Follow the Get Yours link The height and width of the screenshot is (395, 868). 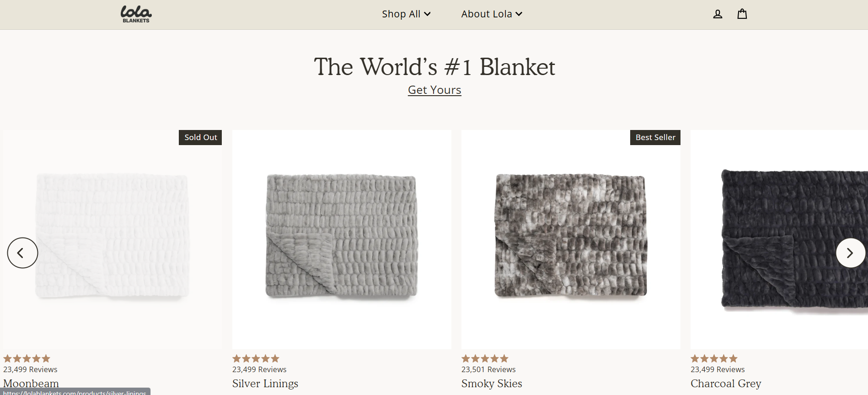pyautogui.click(x=434, y=90)
